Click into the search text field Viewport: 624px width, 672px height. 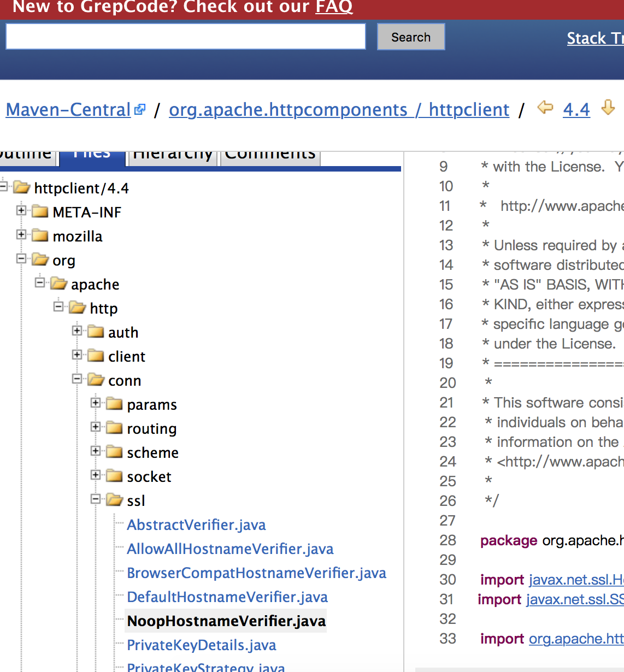[186, 37]
